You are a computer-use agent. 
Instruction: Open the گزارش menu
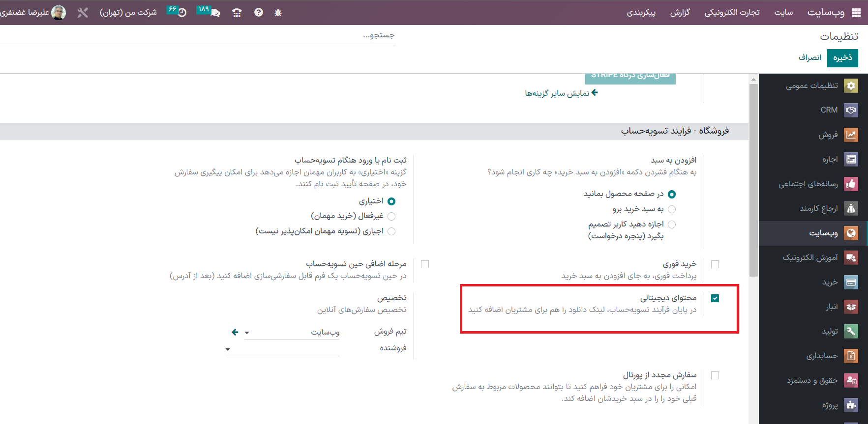(680, 12)
